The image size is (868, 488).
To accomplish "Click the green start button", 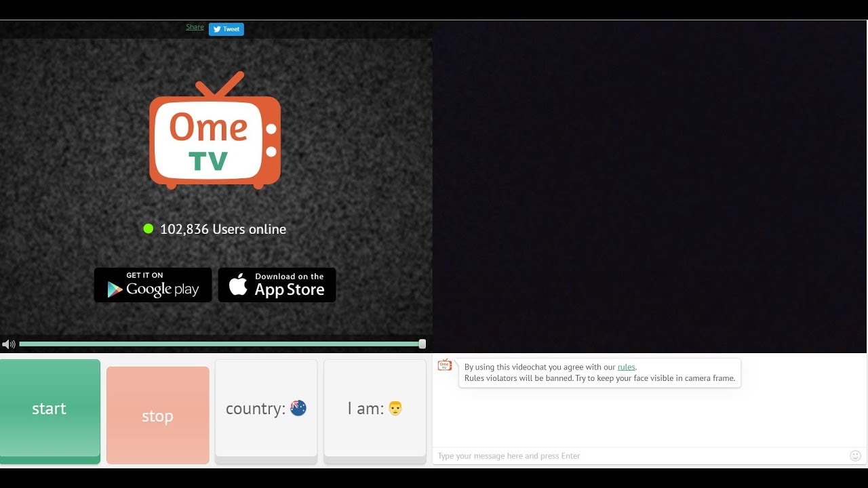I will click(50, 411).
